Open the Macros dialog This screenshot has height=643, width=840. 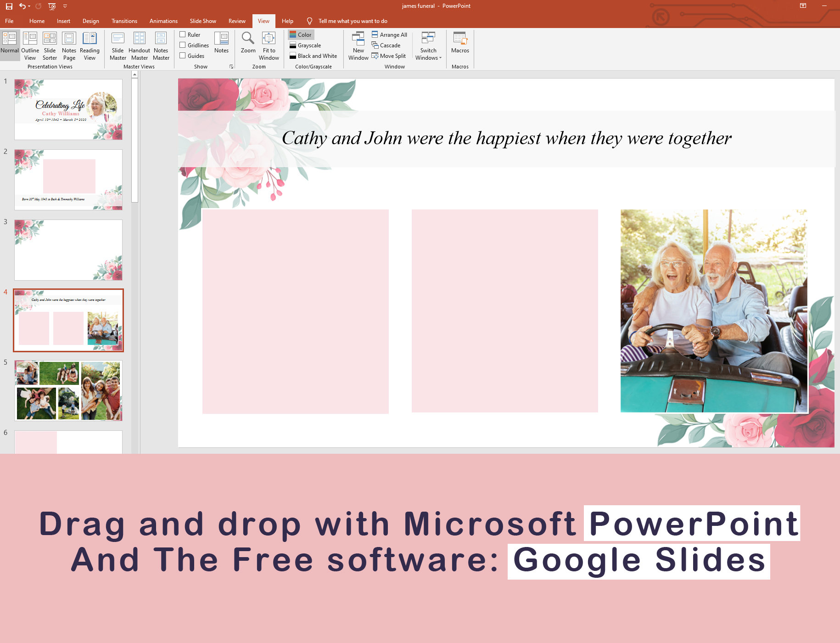click(x=460, y=44)
